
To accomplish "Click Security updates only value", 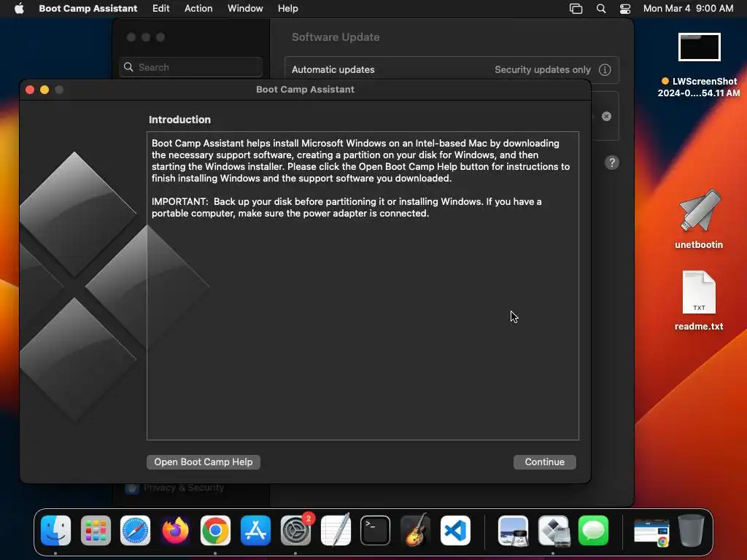I will tap(543, 69).
